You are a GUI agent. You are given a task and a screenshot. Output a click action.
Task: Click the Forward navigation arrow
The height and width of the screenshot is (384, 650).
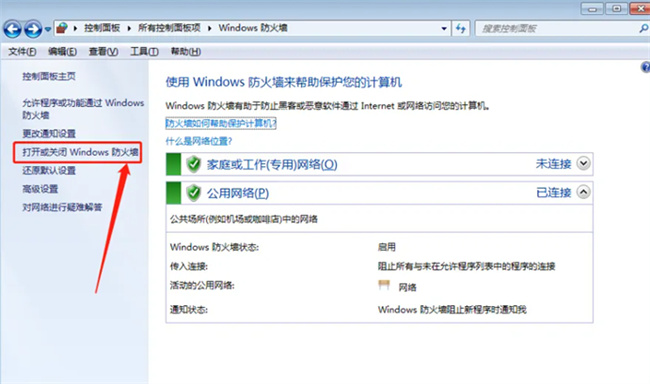(x=33, y=29)
